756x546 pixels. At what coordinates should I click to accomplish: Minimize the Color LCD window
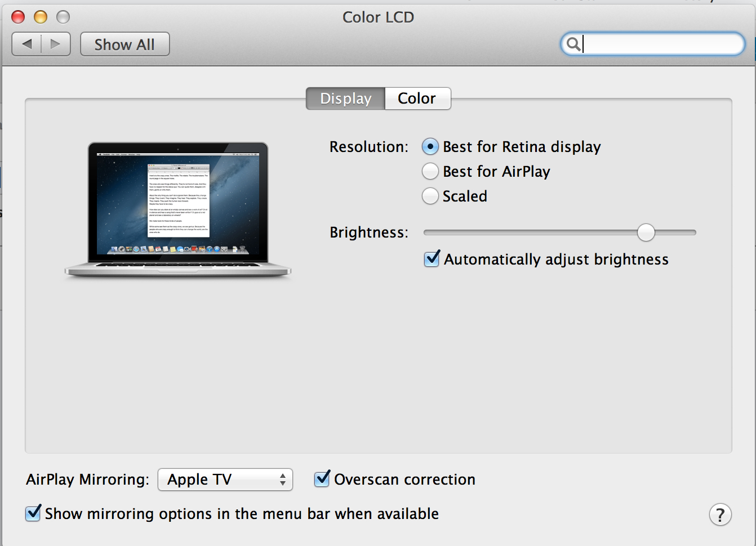[x=39, y=17]
